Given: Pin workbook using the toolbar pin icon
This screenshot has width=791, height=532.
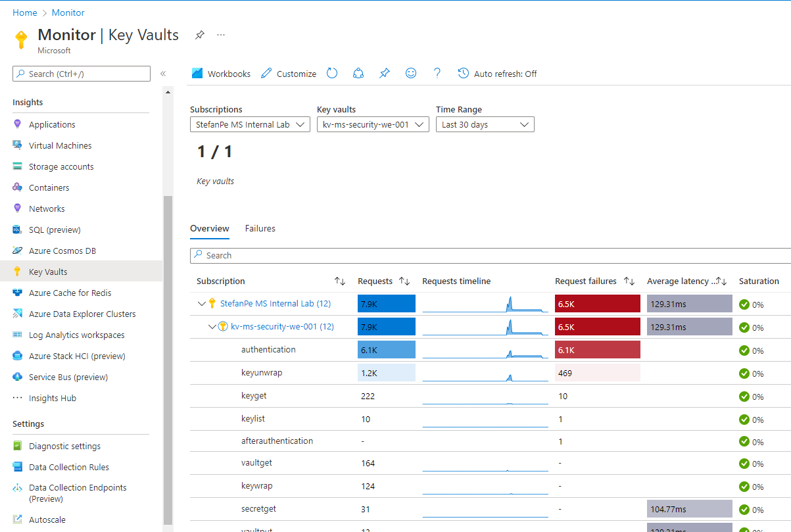Looking at the screenshot, I should click(x=385, y=74).
